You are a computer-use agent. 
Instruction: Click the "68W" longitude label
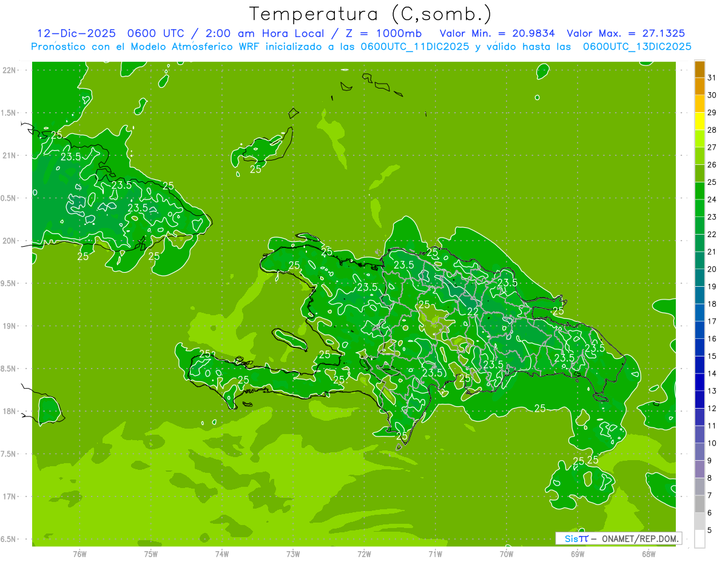tap(649, 554)
